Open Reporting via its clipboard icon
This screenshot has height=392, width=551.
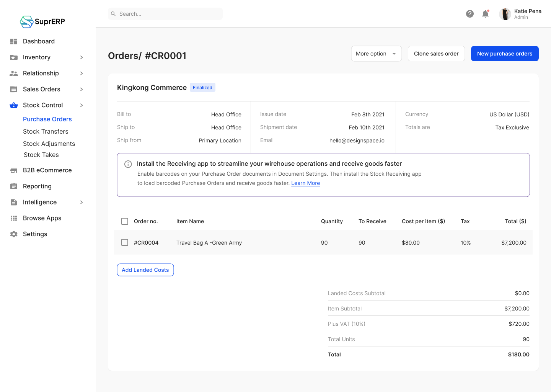pyautogui.click(x=14, y=186)
